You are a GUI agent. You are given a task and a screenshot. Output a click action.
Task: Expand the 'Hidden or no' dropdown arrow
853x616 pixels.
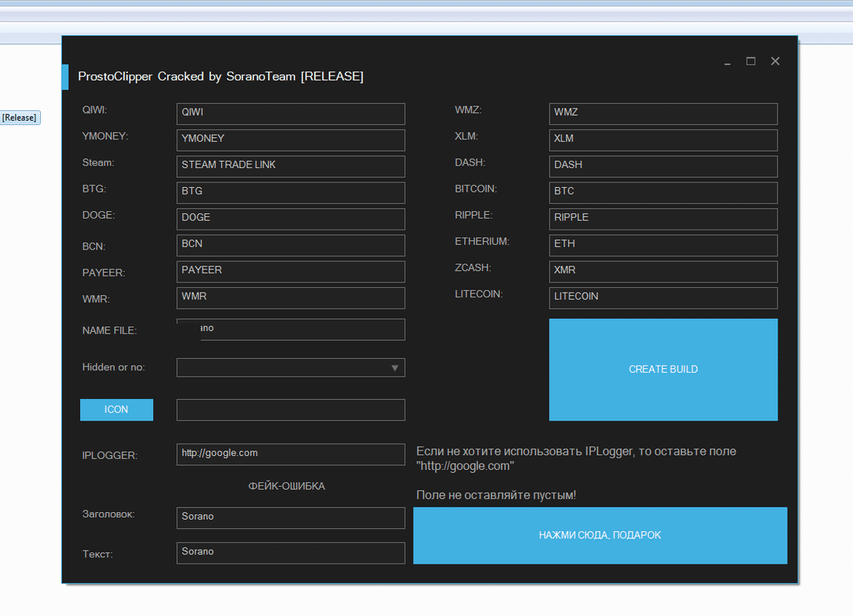tap(394, 368)
